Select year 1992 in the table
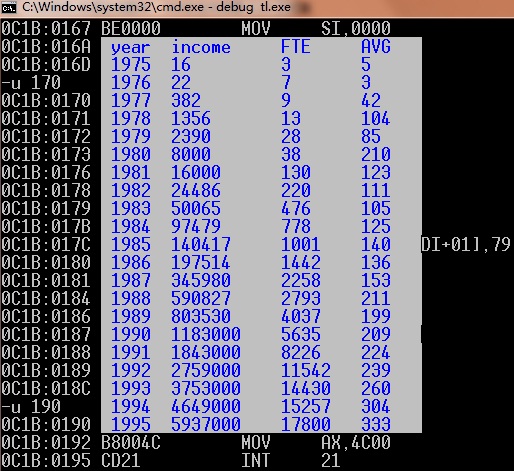The image size is (514, 471). tap(131, 370)
